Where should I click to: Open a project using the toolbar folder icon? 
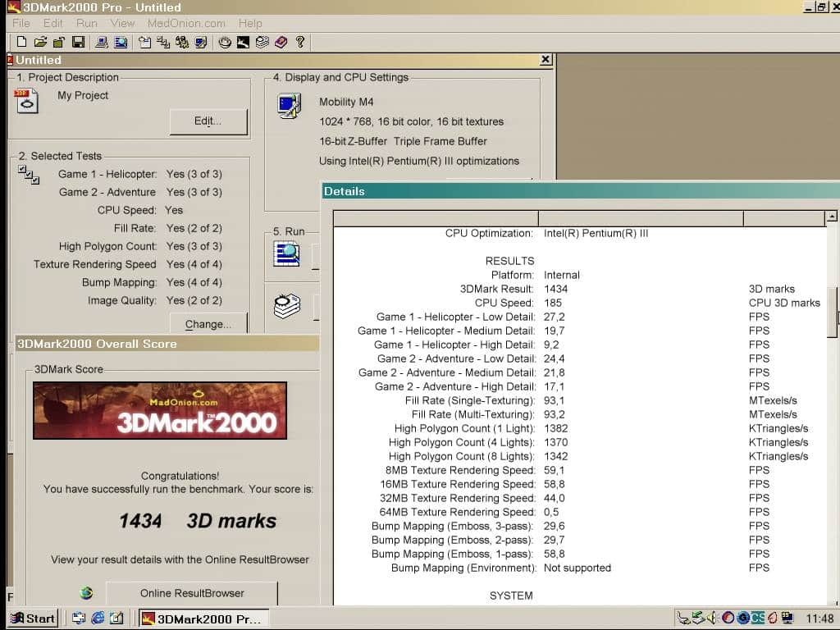40,42
